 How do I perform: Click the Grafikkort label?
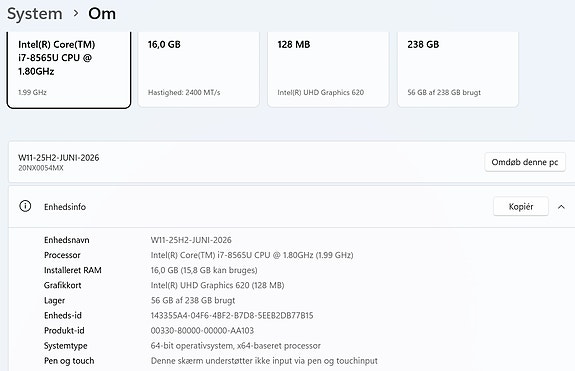coord(62,285)
